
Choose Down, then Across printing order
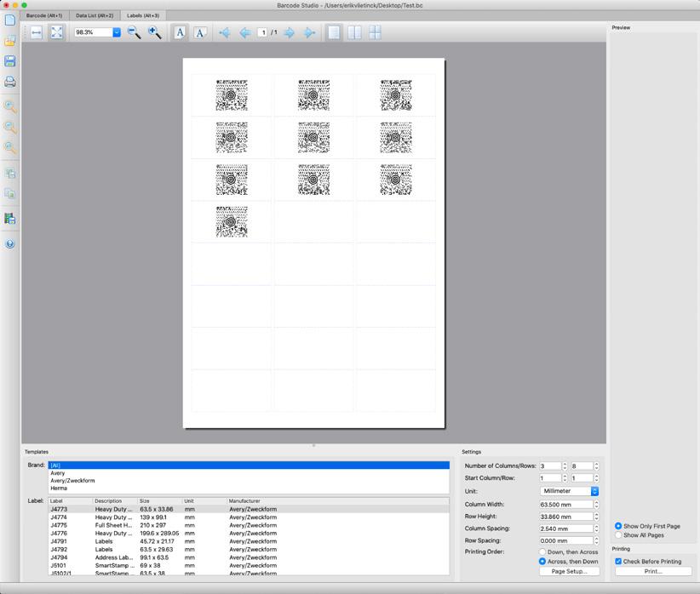point(542,552)
